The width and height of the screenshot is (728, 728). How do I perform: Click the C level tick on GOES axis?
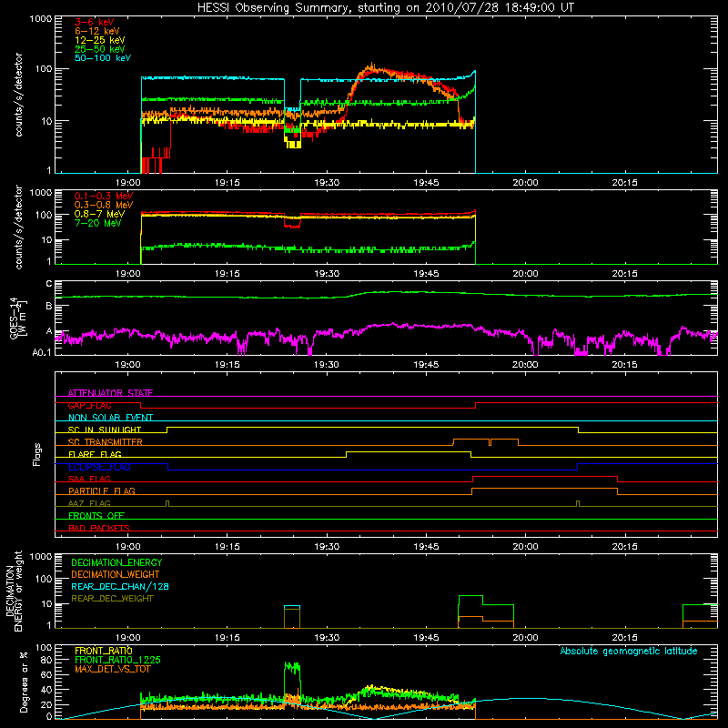(x=49, y=284)
